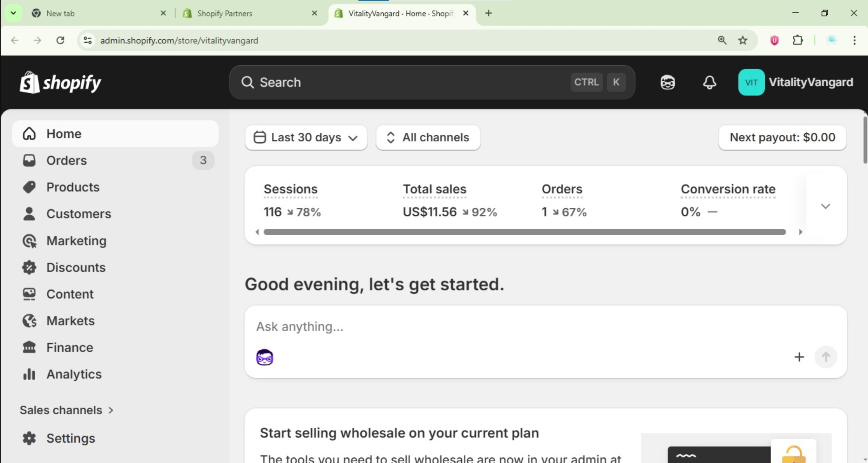868x463 pixels.
Task: Open the Last 30 days date dropdown
Action: 306,138
